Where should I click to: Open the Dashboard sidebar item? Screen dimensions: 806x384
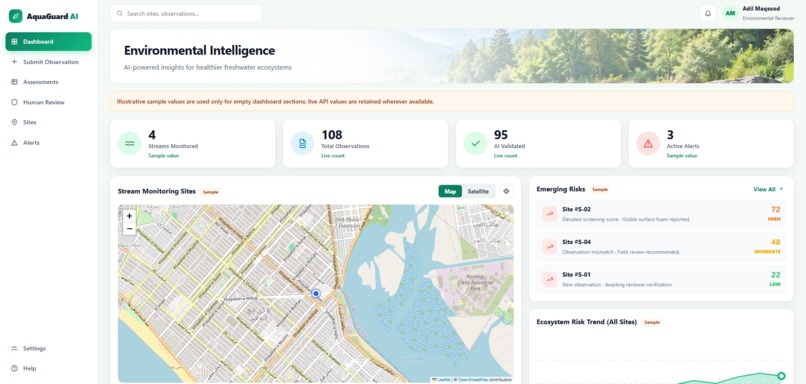click(49, 42)
